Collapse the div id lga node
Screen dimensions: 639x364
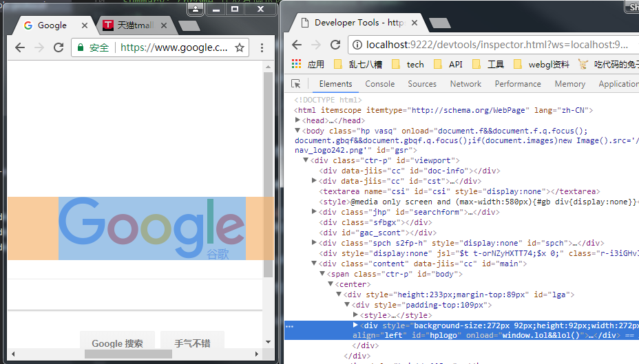(339, 294)
